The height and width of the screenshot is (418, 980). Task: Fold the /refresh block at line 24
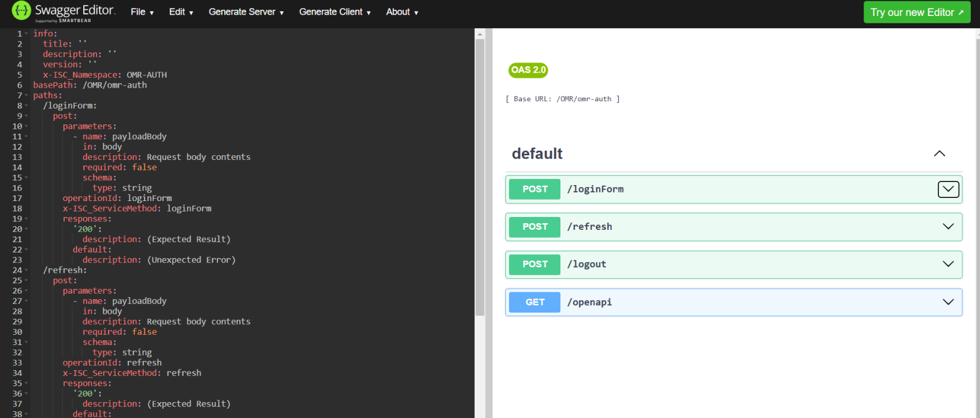coord(26,270)
